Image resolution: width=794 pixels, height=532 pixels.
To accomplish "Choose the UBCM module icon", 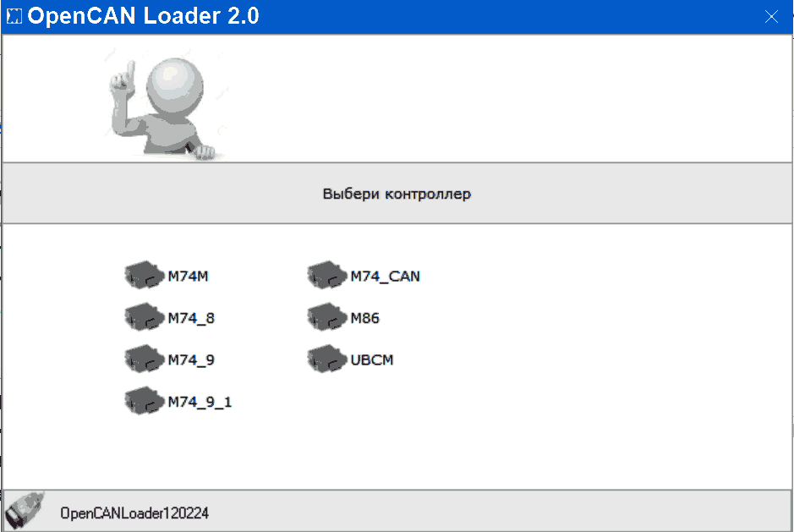I will click(x=327, y=359).
